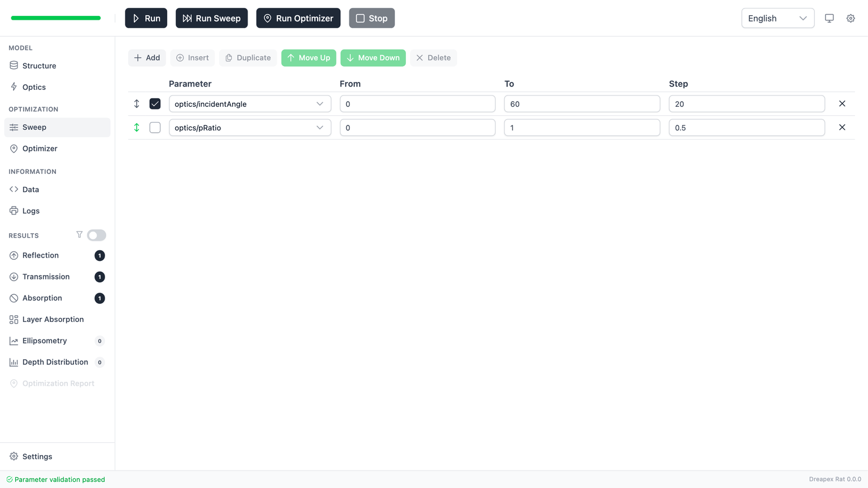The image size is (868, 488).
Task: Grab the reorder handle of incidentAngle row
Action: tap(137, 104)
